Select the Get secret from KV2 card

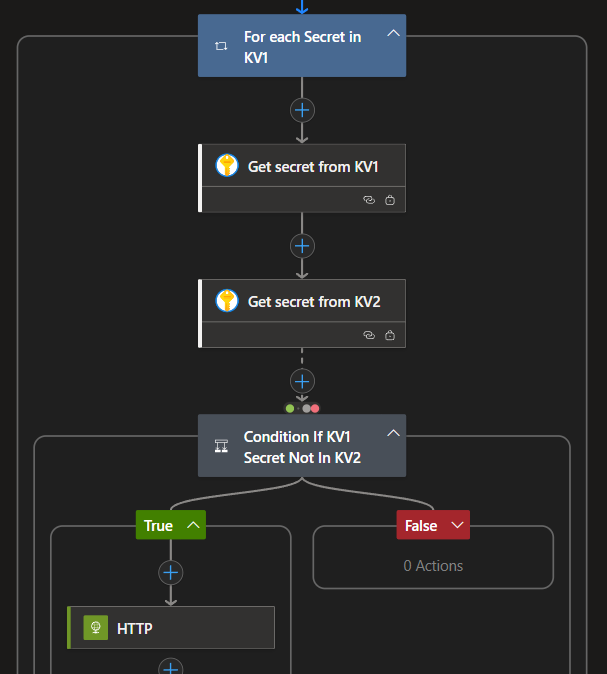click(x=312, y=302)
